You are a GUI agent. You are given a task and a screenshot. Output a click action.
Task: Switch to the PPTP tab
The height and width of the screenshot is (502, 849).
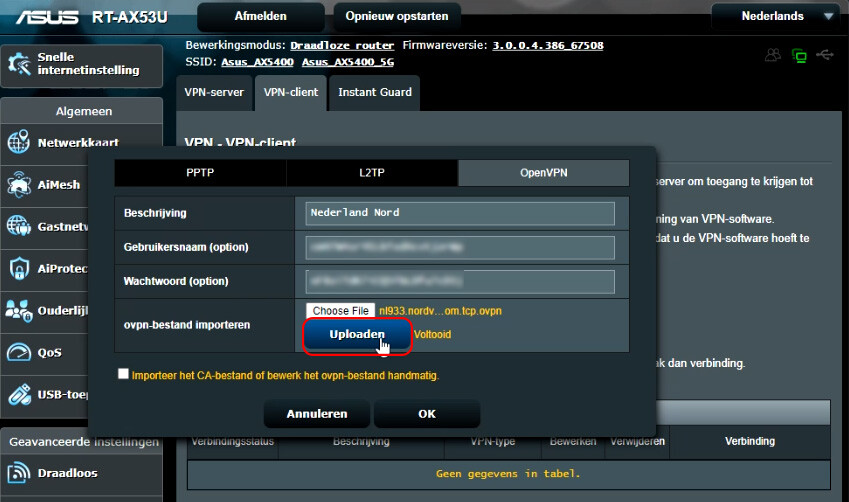(x=200, y=173)
